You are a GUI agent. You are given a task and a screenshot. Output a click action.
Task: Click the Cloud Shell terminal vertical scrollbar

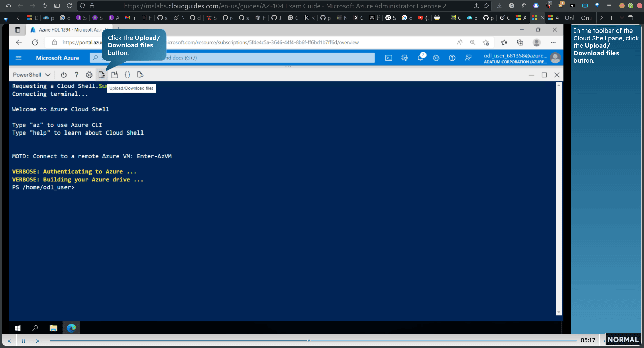tap(558, 199)
